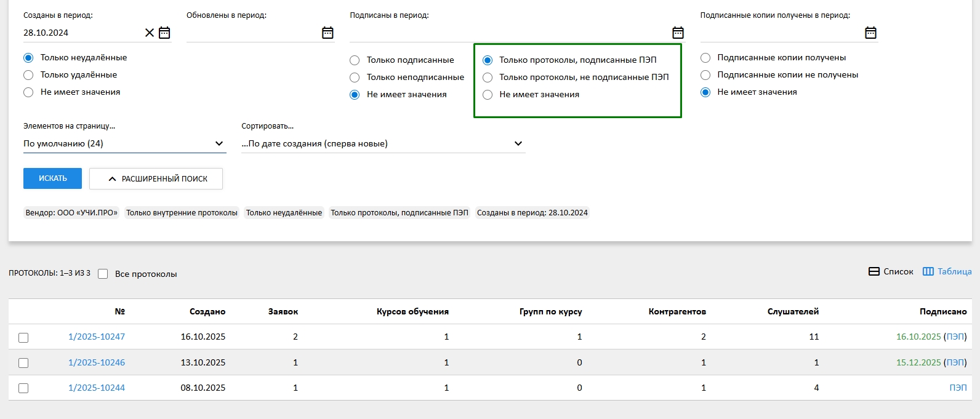This screenshot has width=980, height=419.
Task: Clear the created period date 28.10.2024
Action: (x=150, y=33)
